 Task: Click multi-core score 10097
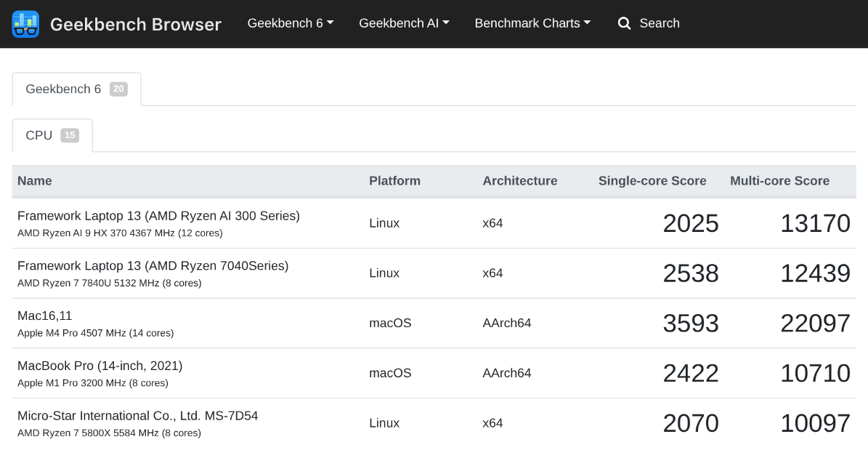(816, 424)
